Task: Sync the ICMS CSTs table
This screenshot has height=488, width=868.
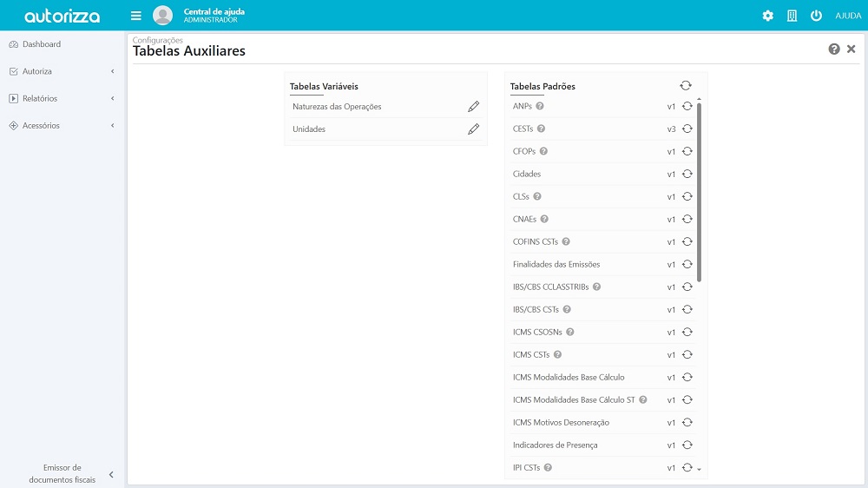Action: [x=687, y=354]
